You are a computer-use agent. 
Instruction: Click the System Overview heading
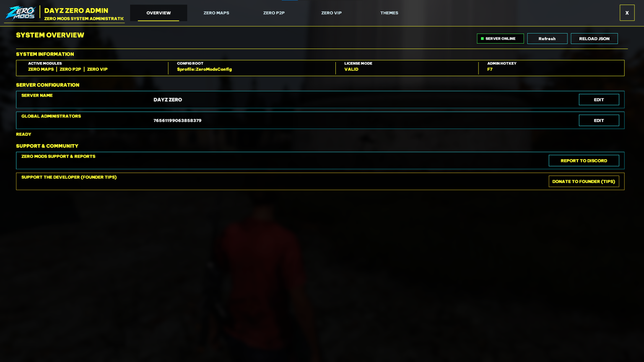coord(50,35)
